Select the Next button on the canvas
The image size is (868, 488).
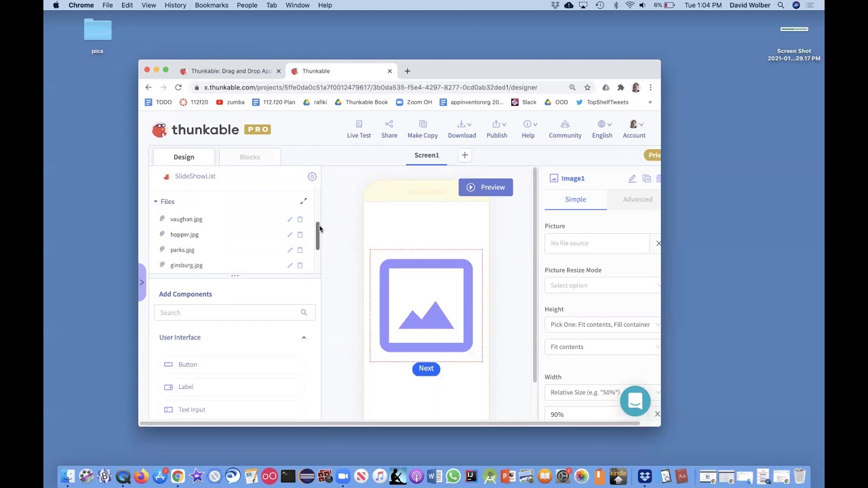coord(426,369)
